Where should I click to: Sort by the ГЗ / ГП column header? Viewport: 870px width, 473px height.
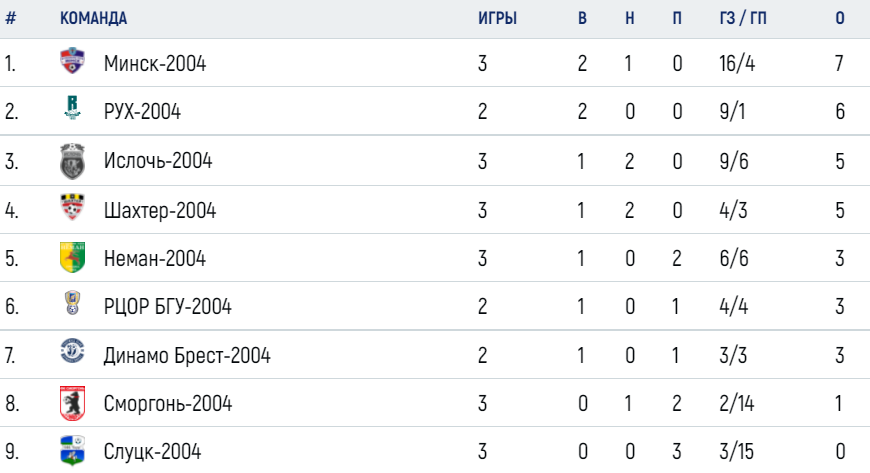(x=743, y=18)
